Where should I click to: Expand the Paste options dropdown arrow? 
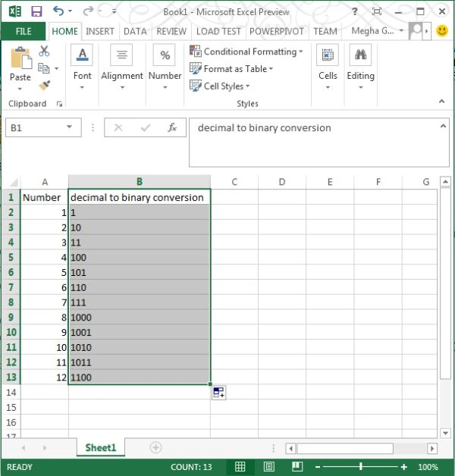[x=20, y=89]
